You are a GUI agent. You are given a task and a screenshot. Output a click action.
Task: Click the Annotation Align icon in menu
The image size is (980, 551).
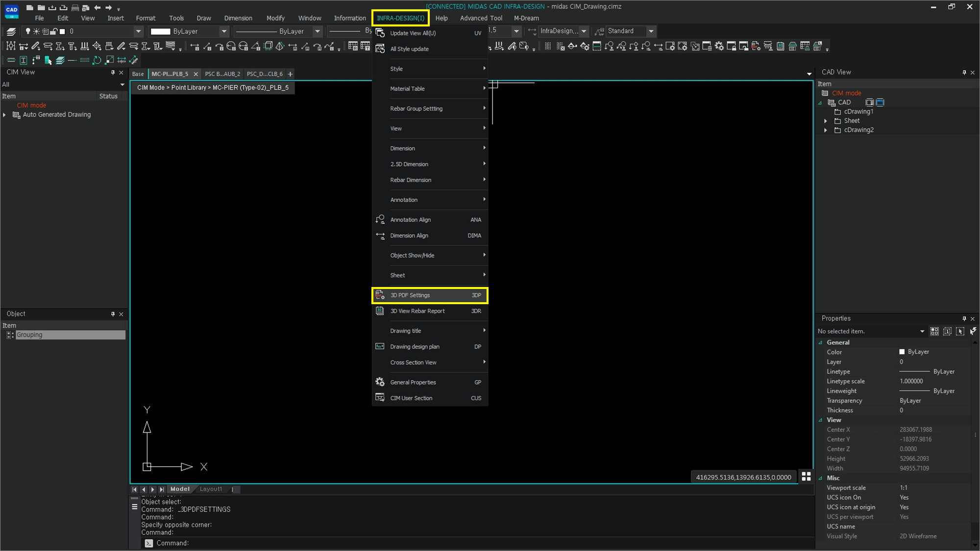point(380,219)
